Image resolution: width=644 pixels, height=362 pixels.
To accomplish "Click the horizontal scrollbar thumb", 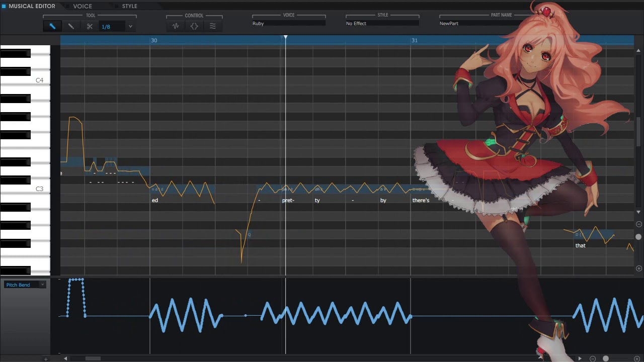I will [x=93, y=358].
